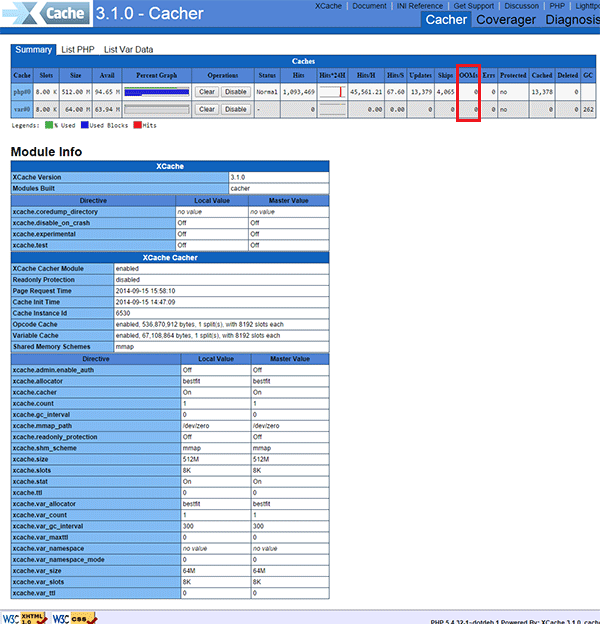
Task: Select the xcache.admin.enable_auth directive
Action: pos(53,370)
